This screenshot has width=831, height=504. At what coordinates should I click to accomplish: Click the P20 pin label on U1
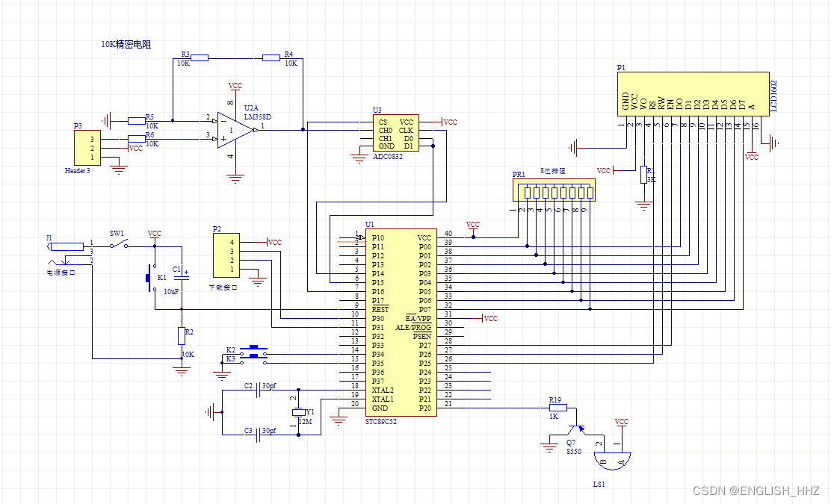point(425,408)
